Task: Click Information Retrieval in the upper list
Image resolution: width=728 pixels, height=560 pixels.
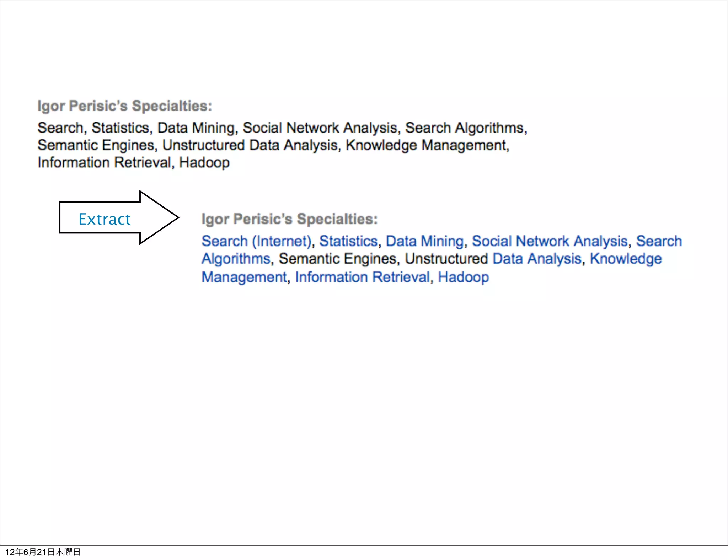Action: pos(105,163)
